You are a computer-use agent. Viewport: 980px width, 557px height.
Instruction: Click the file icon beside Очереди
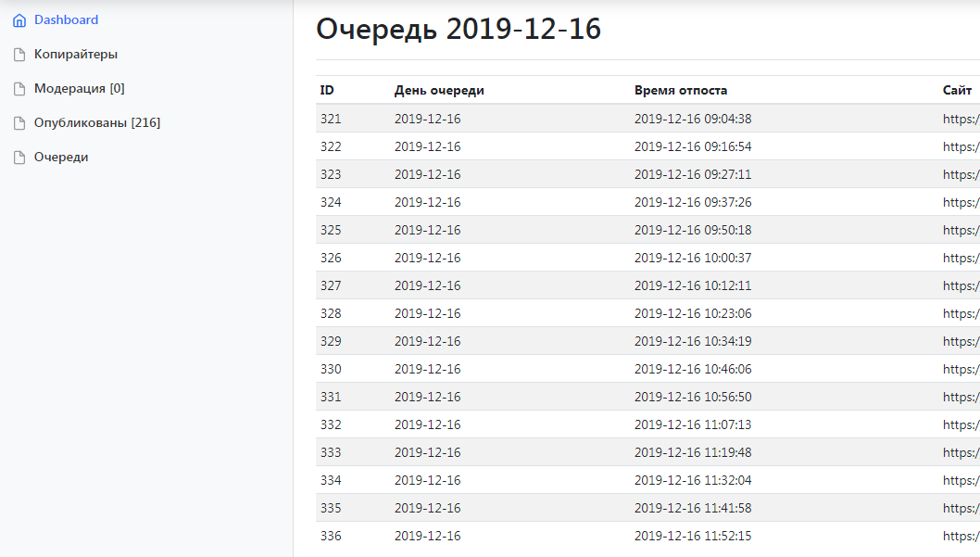coord(19,158)
